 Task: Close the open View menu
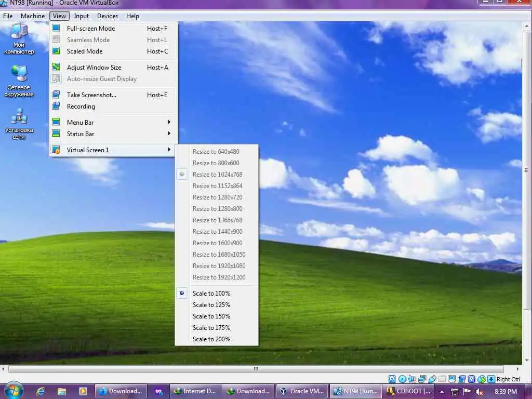pos(59,16)
